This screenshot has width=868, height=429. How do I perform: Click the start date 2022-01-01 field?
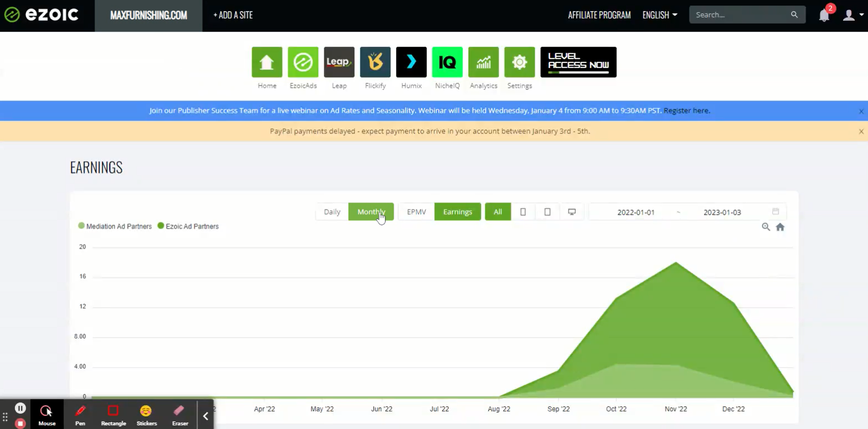[636, 212]
